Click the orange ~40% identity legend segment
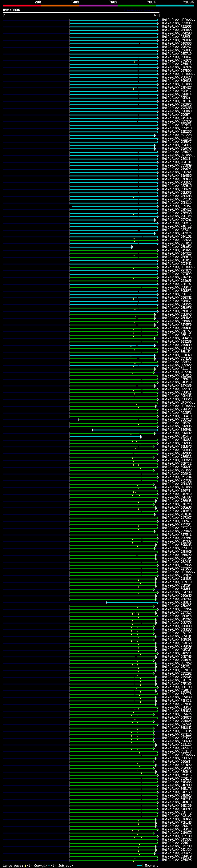The width and height of the screenshot is (197, 868). (x=60, y=6)
